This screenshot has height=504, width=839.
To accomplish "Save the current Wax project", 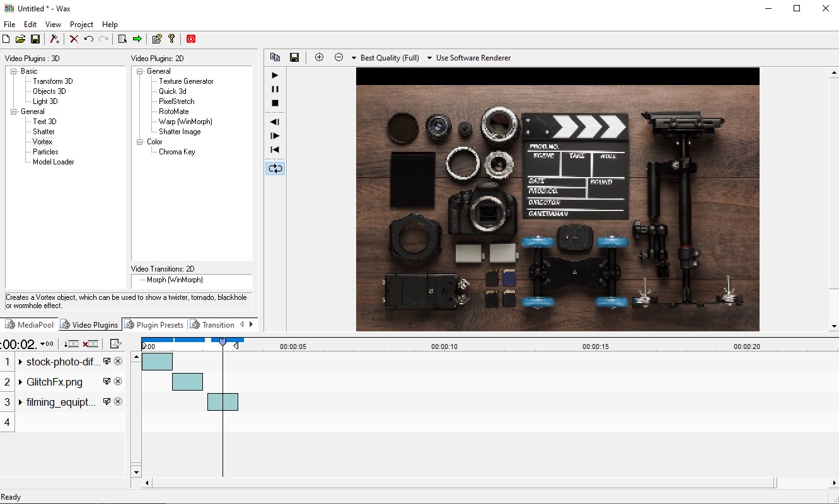I will (x=35, y=38).
